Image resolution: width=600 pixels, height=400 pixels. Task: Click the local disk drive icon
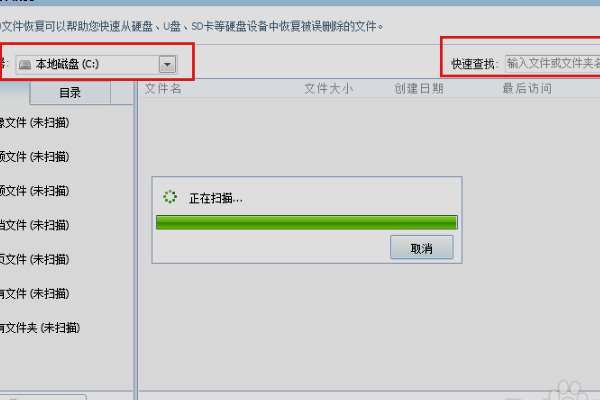pyautogui.click(x=25, y=64)
